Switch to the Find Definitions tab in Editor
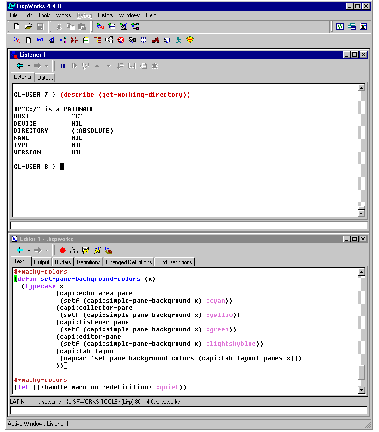 (x=176, y=262)
